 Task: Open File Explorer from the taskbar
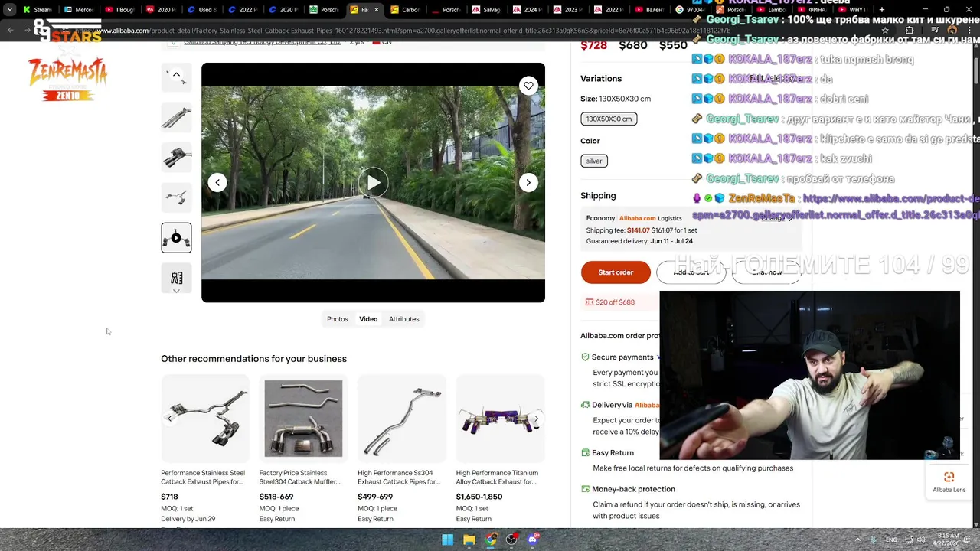pos(469,540)
